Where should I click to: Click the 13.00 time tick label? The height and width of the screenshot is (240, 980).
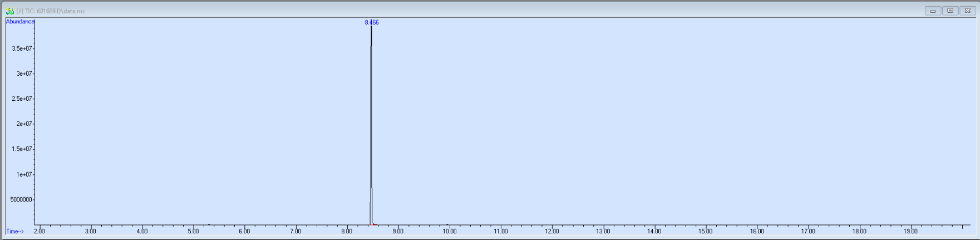click(x=603, y=231)
